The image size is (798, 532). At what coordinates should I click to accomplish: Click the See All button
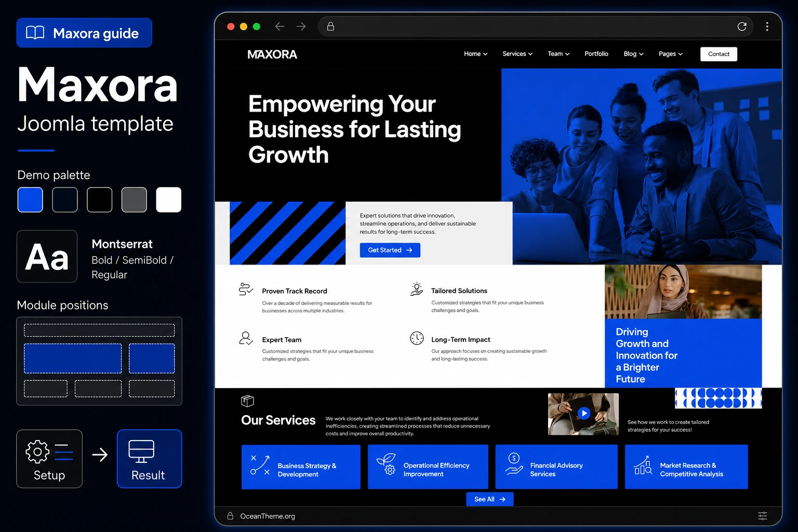tap(490, 499)
